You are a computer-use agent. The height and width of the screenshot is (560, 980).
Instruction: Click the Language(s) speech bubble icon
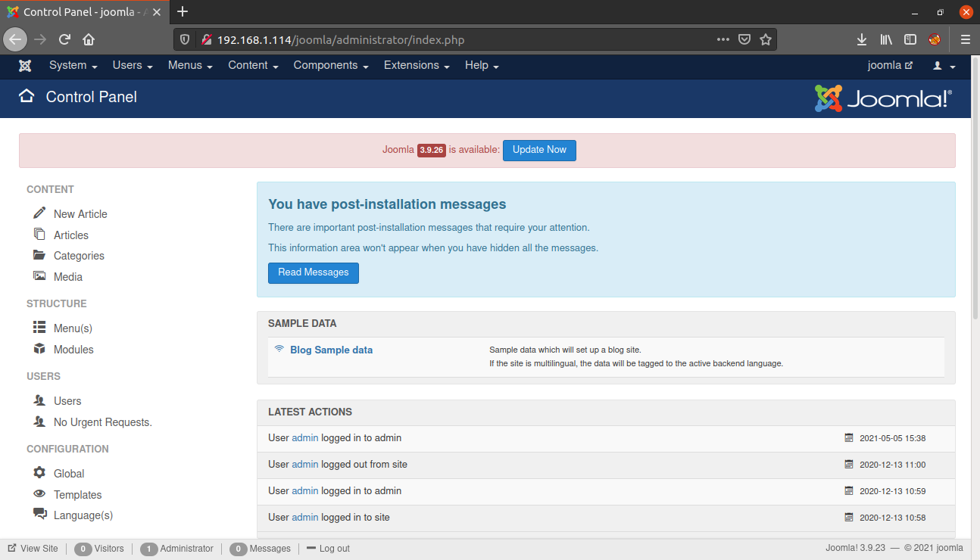click(39, 515)
